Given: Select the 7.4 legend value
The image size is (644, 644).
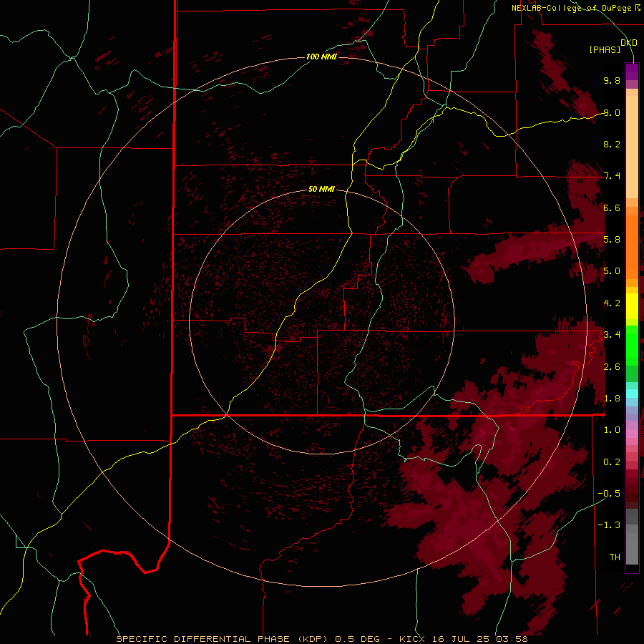Looking at the screenshot, I should [612, 176].
